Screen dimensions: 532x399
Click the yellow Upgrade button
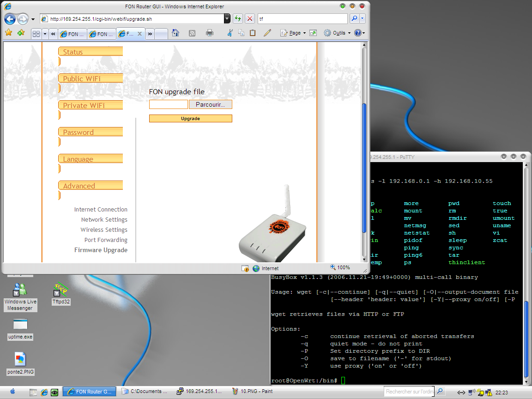190,118
